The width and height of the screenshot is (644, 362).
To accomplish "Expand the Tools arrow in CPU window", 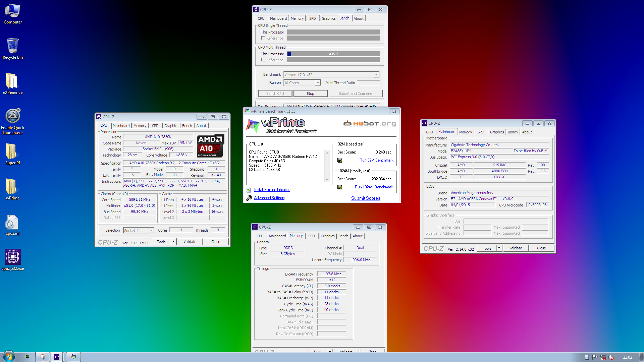I will (x=173, y=242).
